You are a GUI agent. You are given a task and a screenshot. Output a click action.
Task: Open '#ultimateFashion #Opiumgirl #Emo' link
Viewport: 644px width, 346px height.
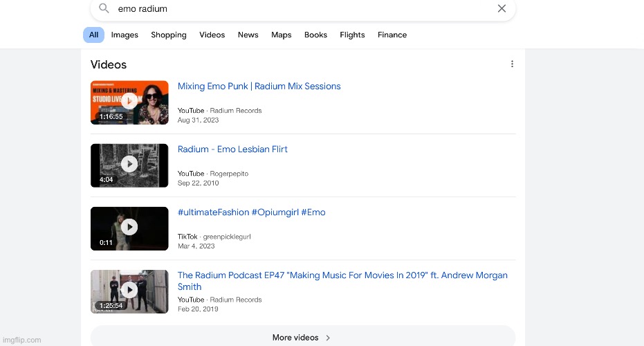point(251,212)
